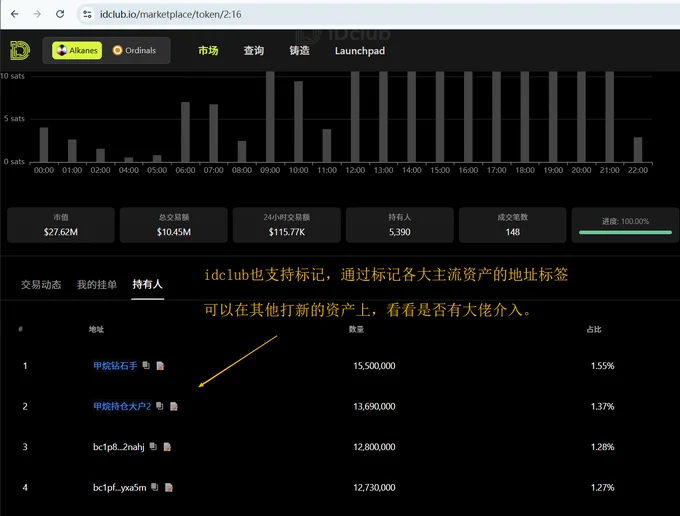
Task: Select the Alkanes toggle
Action: pos(77,50)
